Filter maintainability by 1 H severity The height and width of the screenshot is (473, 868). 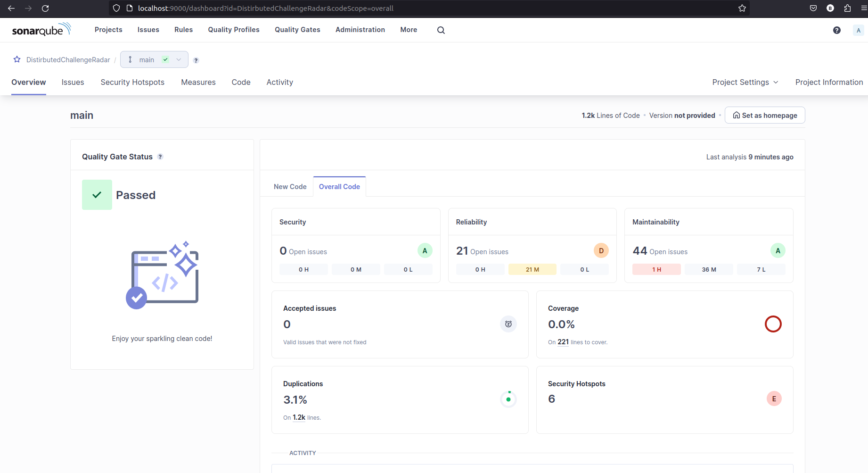coord(656,269)
